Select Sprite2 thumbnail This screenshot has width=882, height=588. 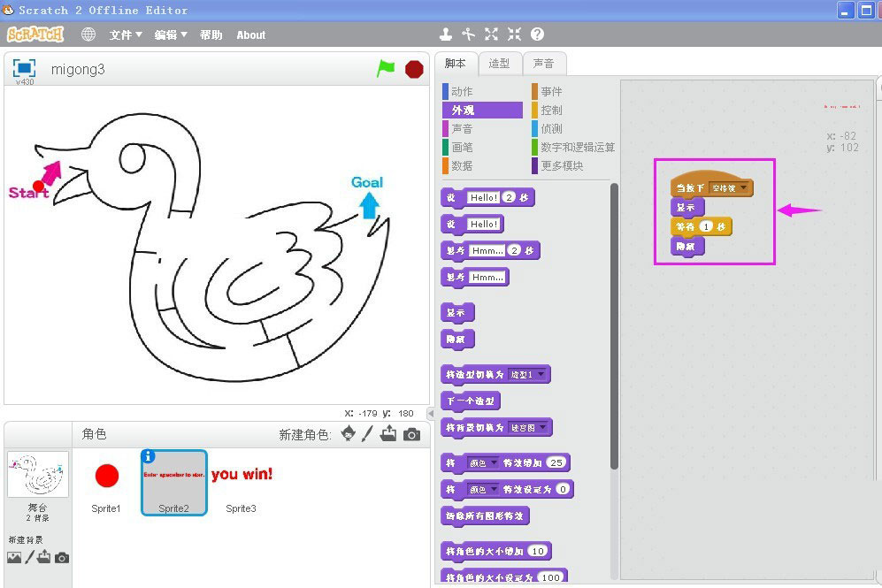click(173, 484)
